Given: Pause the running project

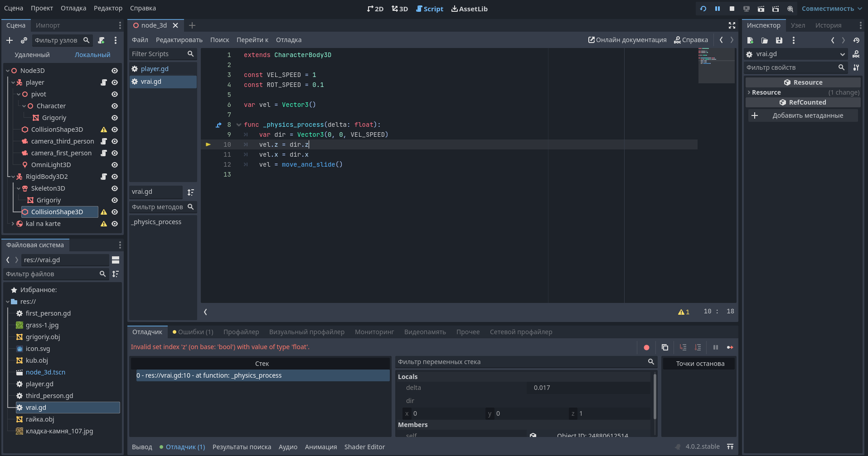Looking at the screenshot, I should (717, 9).
